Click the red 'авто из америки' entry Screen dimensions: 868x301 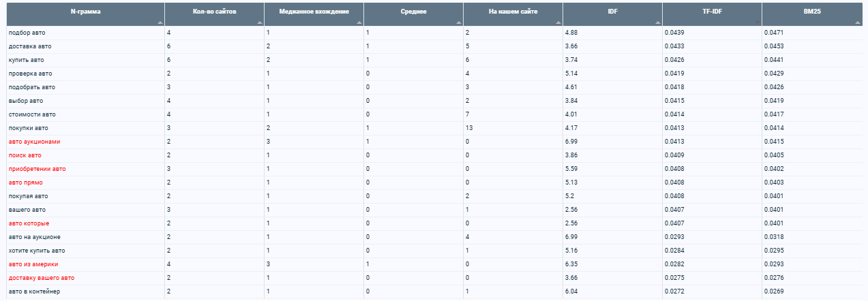click(33, 264)
